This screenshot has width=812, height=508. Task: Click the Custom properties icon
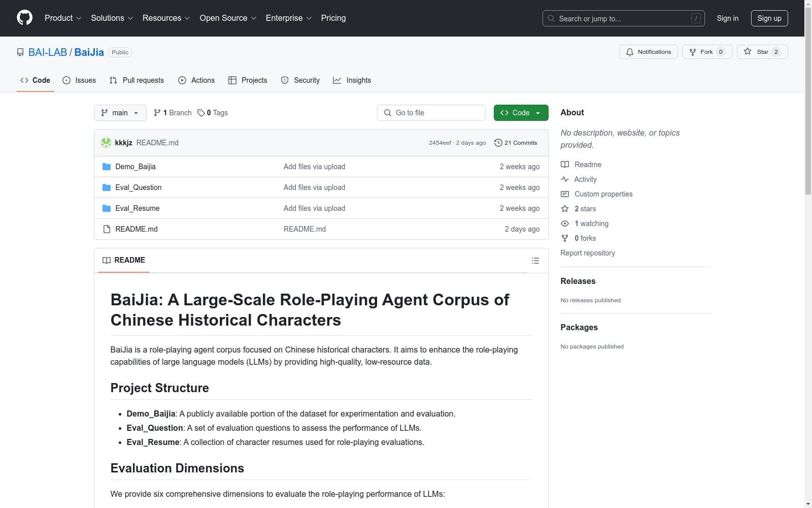click(565, 194)
